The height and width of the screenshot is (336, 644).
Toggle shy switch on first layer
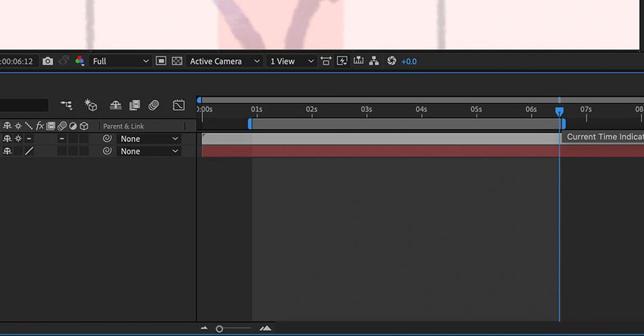click(7, 138)
